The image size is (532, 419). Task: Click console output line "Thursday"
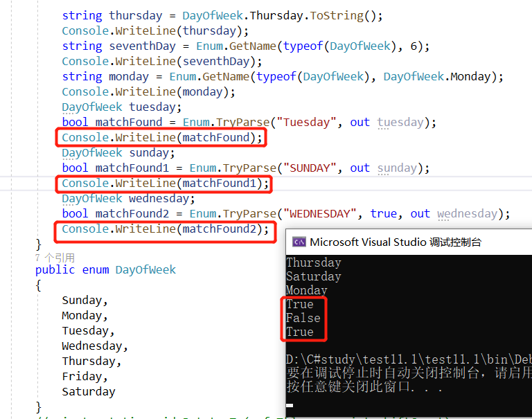click(314, 262)
